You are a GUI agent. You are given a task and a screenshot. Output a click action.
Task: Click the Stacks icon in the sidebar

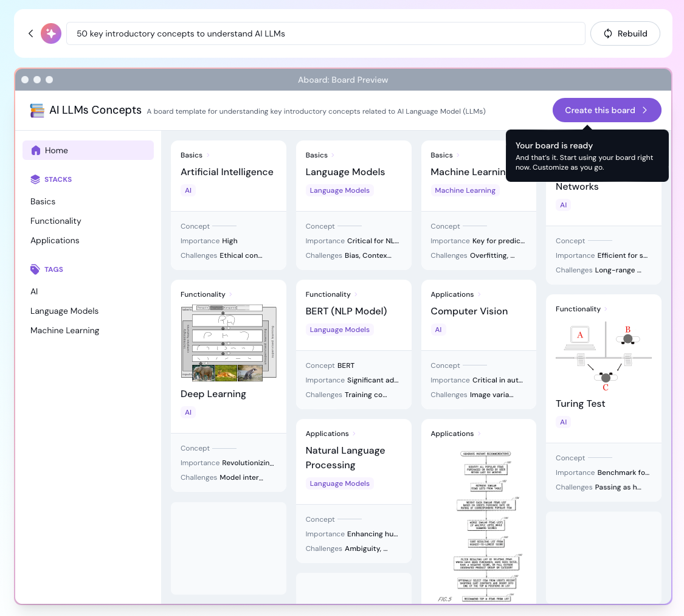coord(35,179)
